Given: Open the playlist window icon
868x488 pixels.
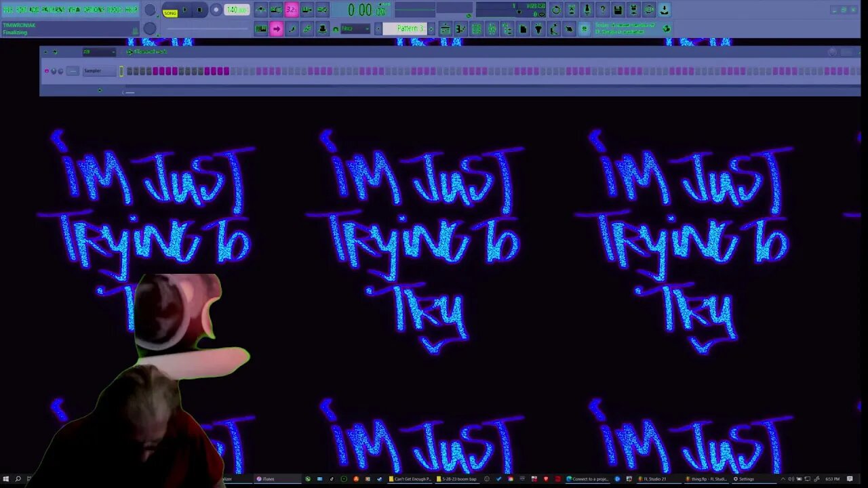Looking at the screenshot, I should [446, 28].
